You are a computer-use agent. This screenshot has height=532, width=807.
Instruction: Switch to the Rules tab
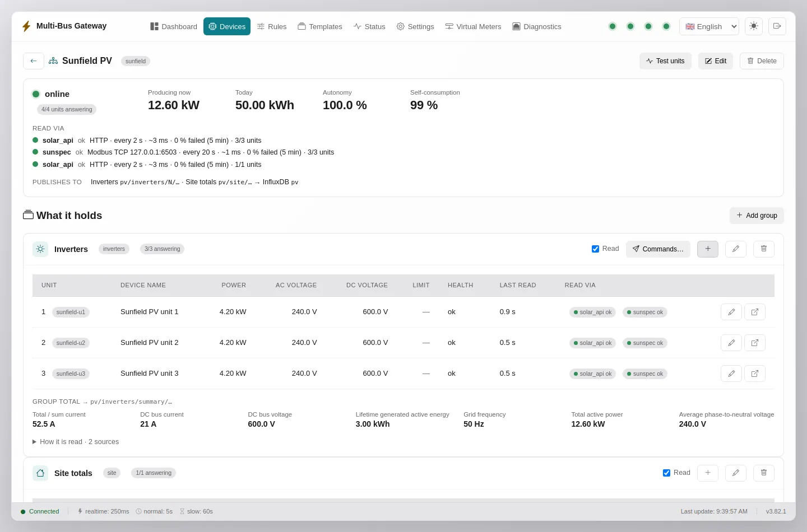272,26
